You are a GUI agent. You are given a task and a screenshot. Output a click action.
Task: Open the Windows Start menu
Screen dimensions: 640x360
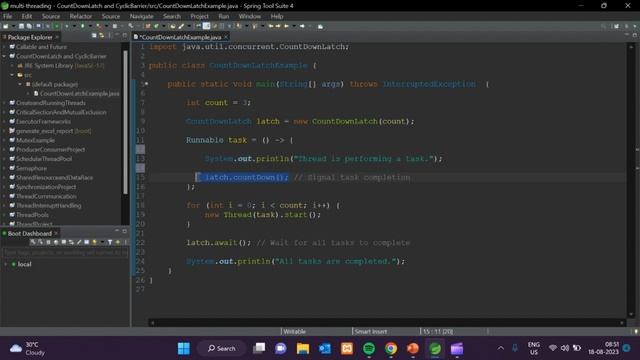point(184,349)
